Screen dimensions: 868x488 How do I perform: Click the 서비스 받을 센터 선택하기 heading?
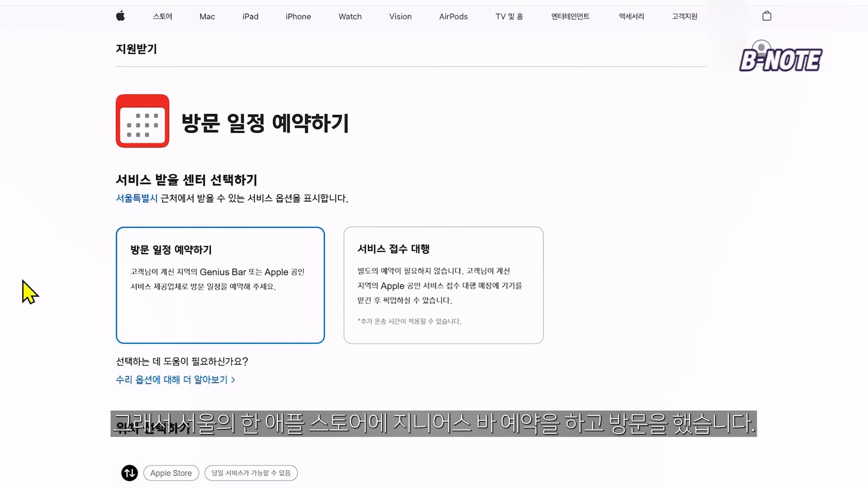[x=186, y=180]
